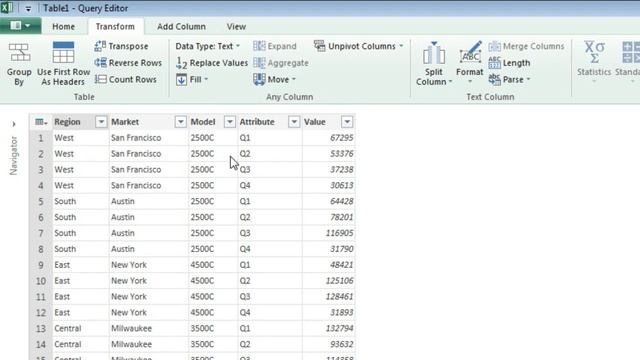This screenshot has height=360, width=640.
Task: Click Reverse Rows in ribbon
Action: pos(128,63)
